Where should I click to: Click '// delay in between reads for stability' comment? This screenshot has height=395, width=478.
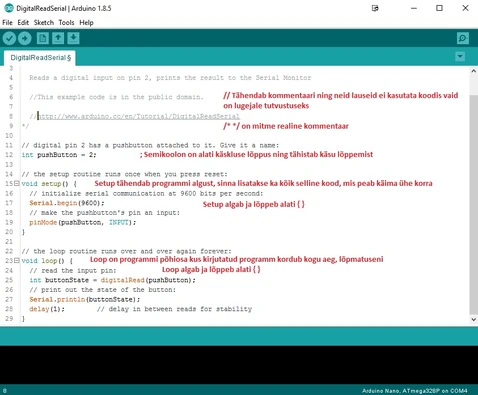(174, 309)
